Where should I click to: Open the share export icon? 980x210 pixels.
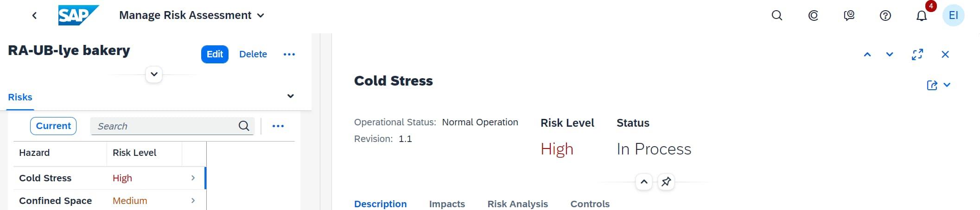(932, 85)
